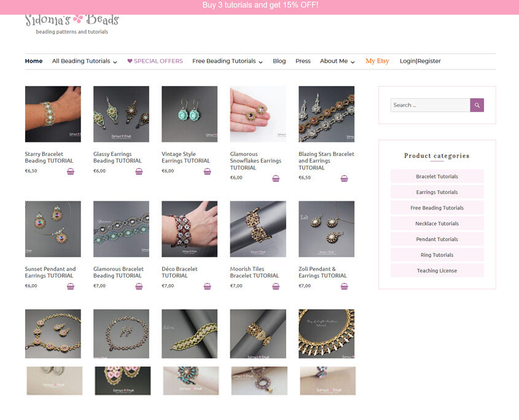519x420 pixels.
Task: Click inside the Search text field
Action: coord(430,105)
